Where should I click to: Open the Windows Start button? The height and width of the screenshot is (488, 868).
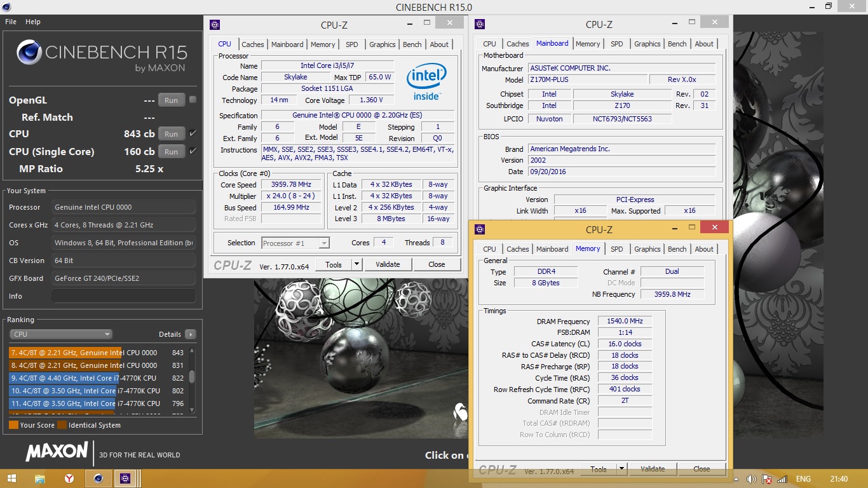tap(11, 478)
